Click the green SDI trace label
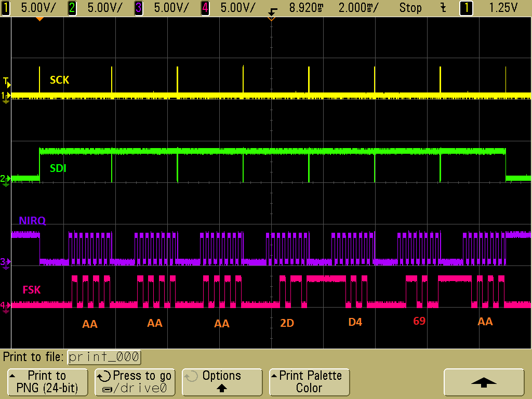Image resolution: width=532 pixels, height=399 pixels. (58, 168)
